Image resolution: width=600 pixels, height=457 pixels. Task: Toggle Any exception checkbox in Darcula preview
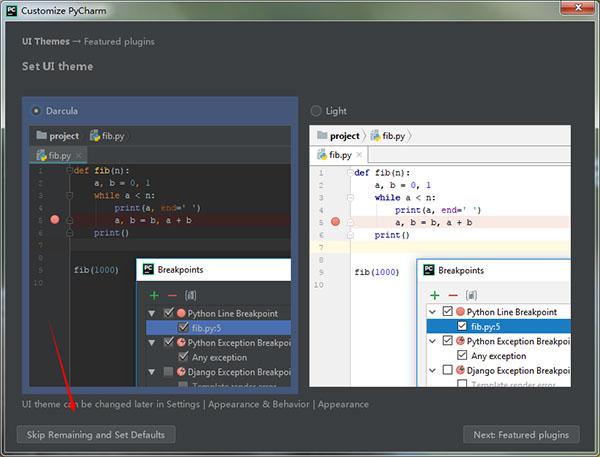tap(183, 356)
